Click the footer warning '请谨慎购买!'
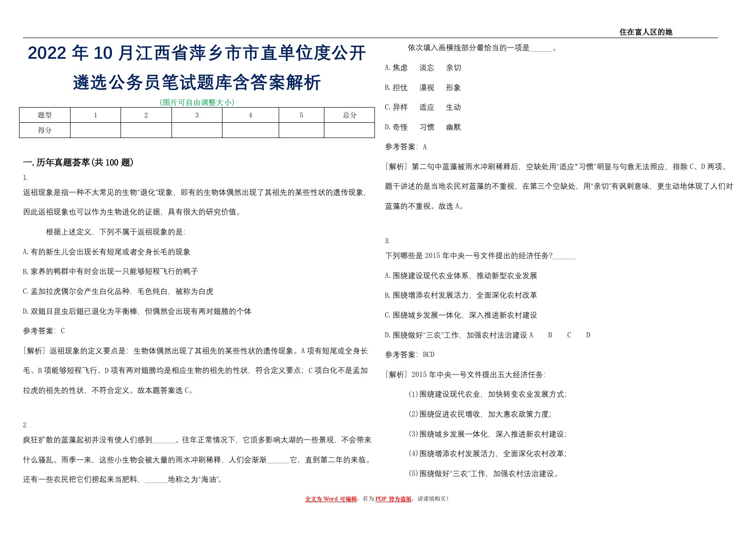Viewport: 756px width, 534px height. [433, 499]
